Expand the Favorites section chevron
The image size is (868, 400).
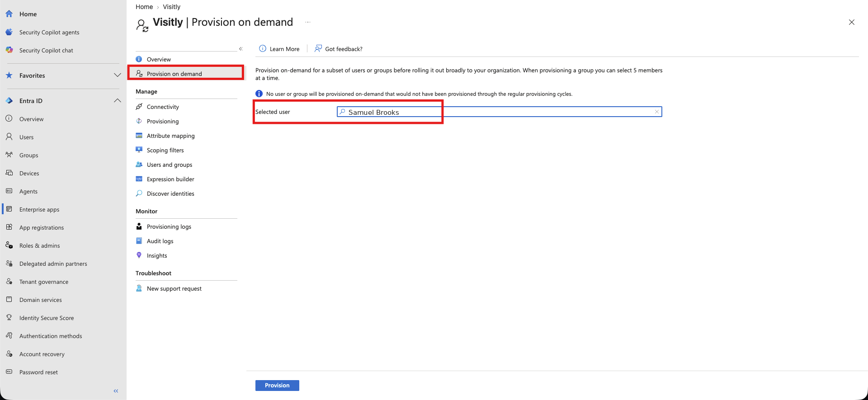118,75
